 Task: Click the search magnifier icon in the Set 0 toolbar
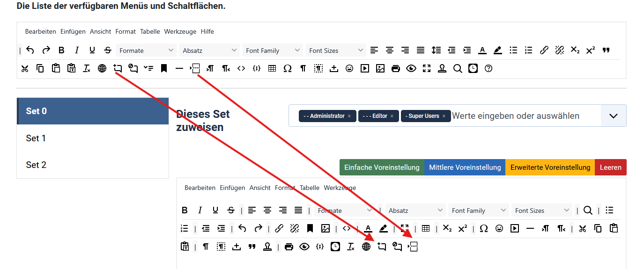[588, 211]
